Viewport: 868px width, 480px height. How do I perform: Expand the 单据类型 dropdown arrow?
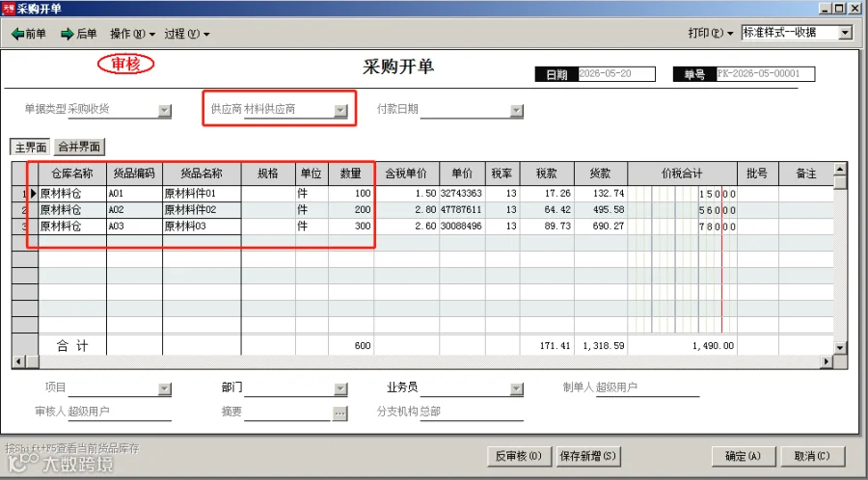click(x=164, y=111)
